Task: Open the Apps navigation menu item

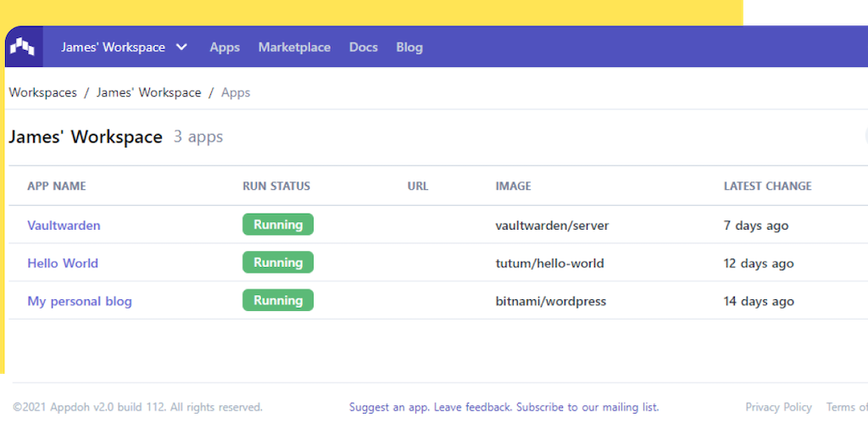Action: (225, 47)
